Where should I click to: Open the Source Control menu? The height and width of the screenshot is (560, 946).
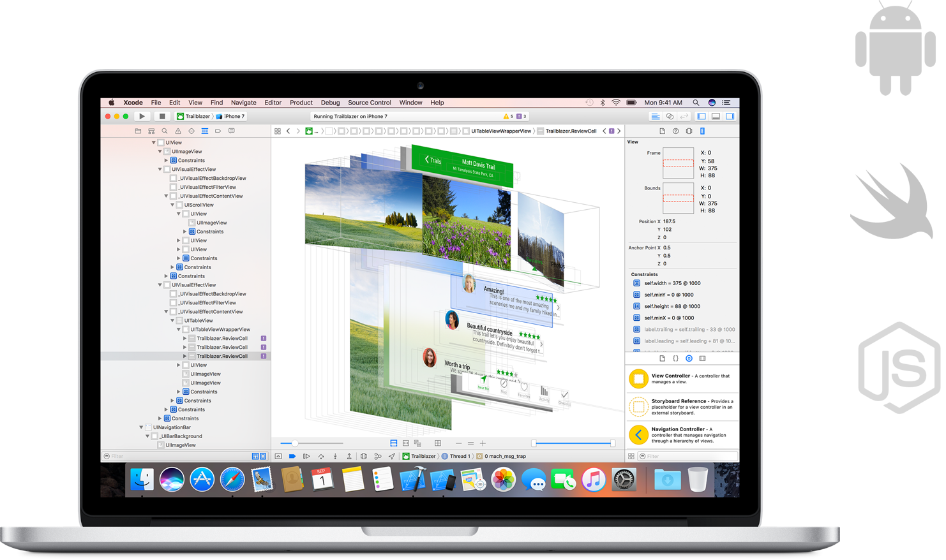click(x=370, y=103)
